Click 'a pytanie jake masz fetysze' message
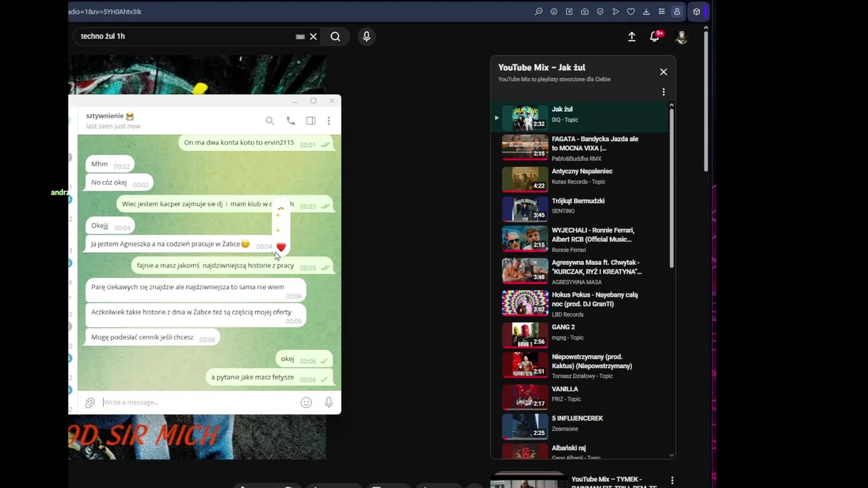The image size is (868, 488). pyautogui.click(x=269, y=378)
